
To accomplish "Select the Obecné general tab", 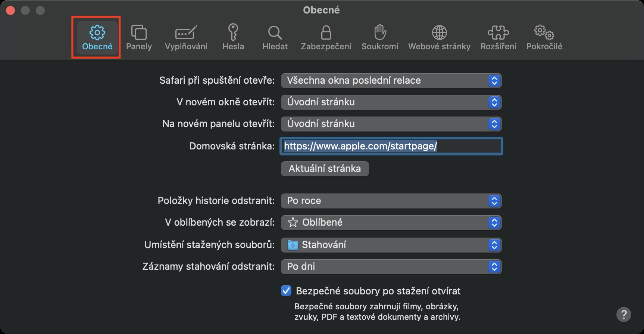I will 97,37.
